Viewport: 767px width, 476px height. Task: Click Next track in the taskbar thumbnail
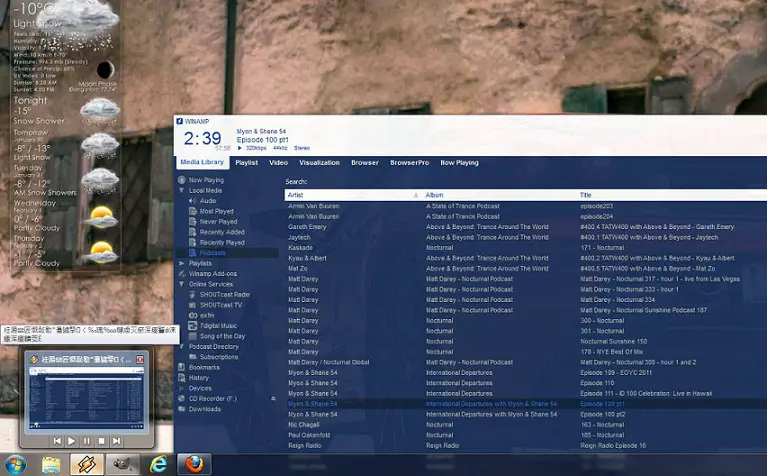tap(116, 441)
